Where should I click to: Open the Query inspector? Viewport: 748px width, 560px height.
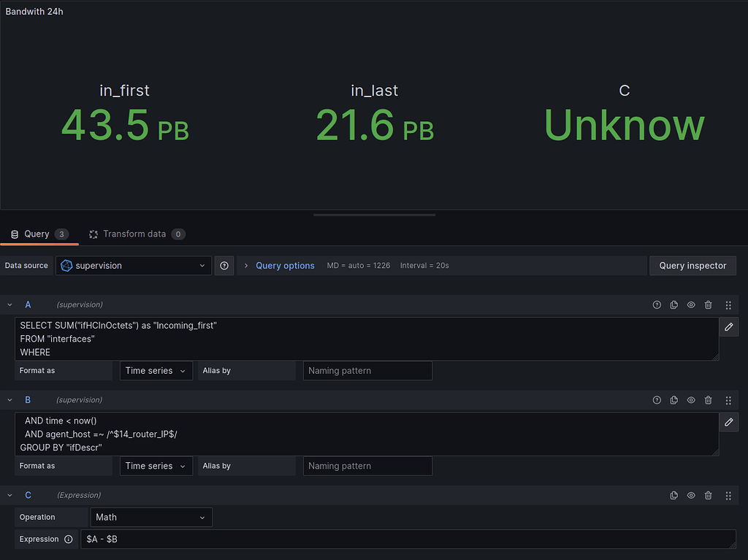pos(692,265)
